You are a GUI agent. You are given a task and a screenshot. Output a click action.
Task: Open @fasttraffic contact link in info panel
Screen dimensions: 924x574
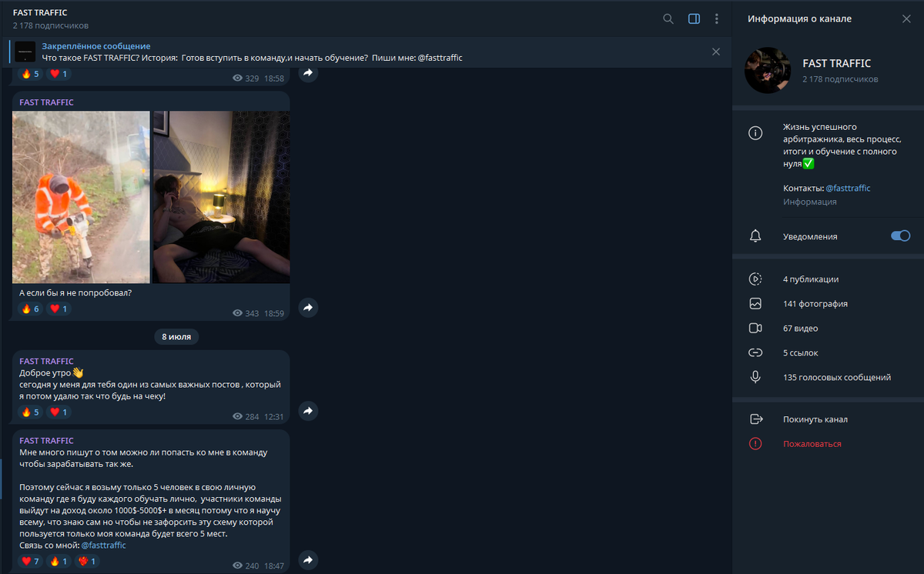tap(848, 188)
